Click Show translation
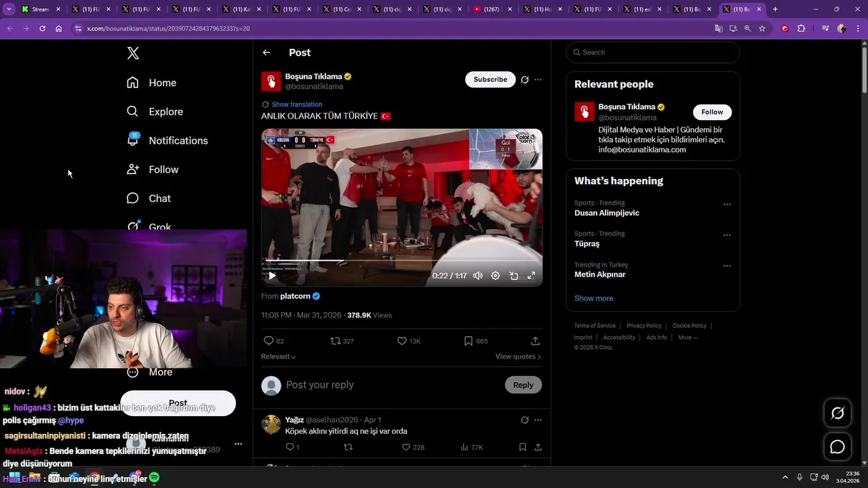868x488 pixels. click(x=297, y=104)
